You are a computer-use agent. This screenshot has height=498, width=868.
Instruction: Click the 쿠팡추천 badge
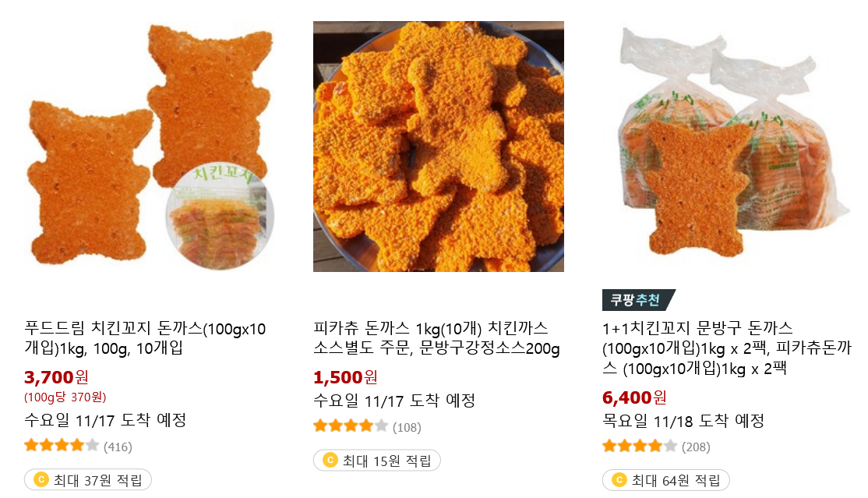(639, 300)
